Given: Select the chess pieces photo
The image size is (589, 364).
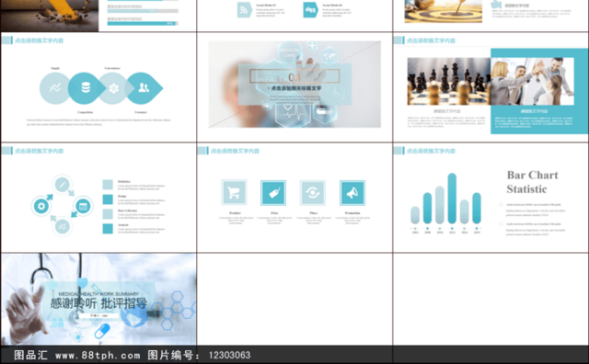Looking at the screenshot, I should pos(449,81).
